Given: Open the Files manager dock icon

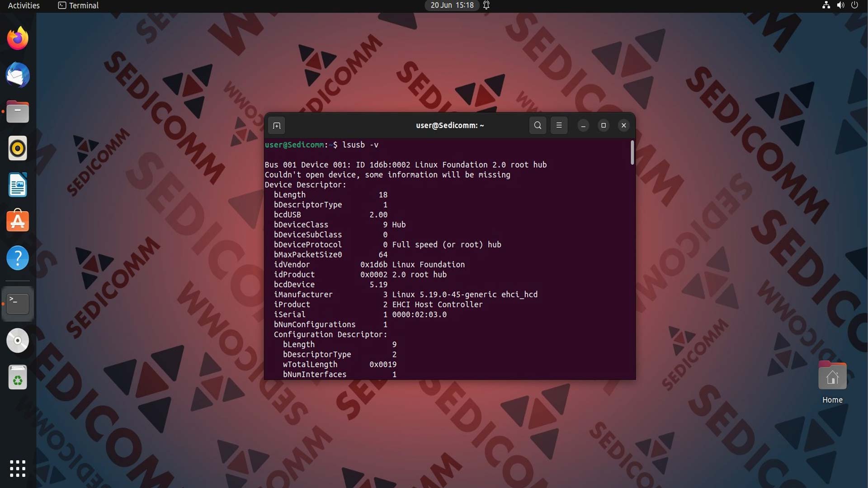Looking at the screenshot, I should 18,112.
